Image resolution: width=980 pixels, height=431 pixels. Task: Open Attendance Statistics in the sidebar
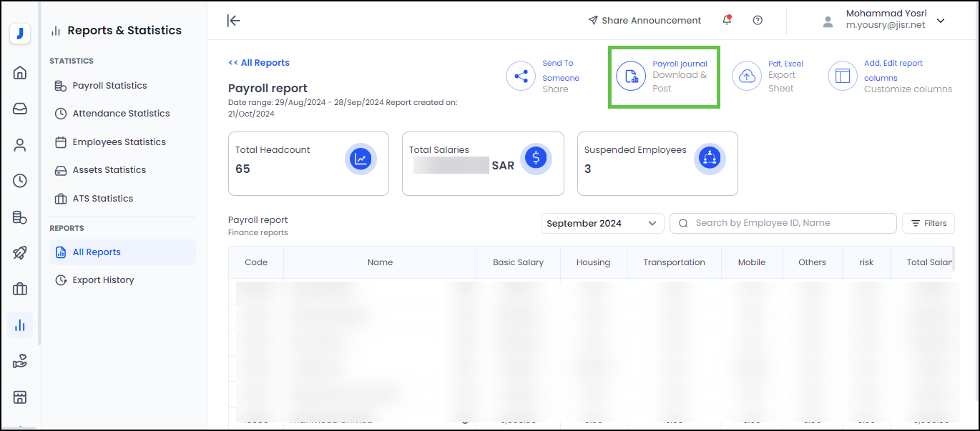(x=121, y=113)
